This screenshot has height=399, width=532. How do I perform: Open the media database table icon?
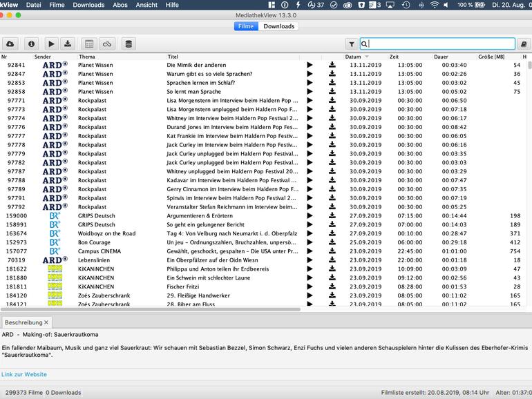click(x=89, y=43)
